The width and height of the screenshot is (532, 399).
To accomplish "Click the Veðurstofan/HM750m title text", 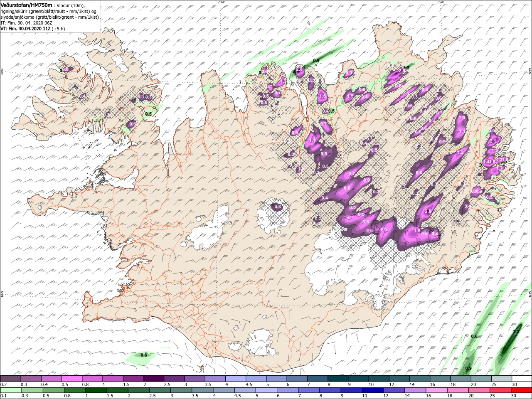I will (26, 5).
